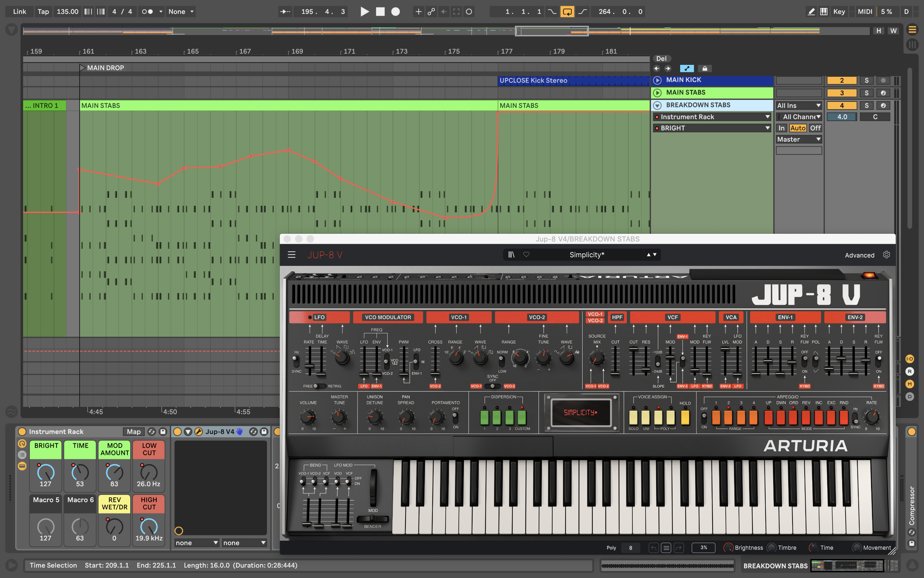This screenshot has height=578, width=924.
Task: Toggle Automation Arm icon
Action: tap(431, 12)
